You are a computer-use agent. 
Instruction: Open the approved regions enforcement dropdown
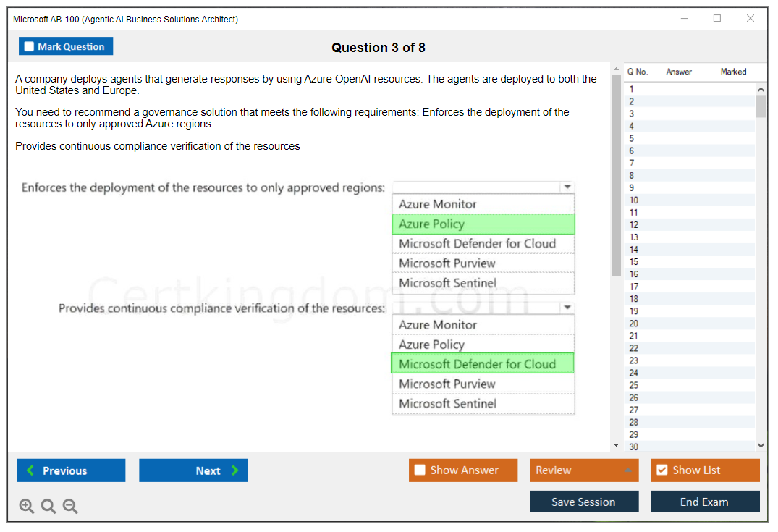click(567, 187)
